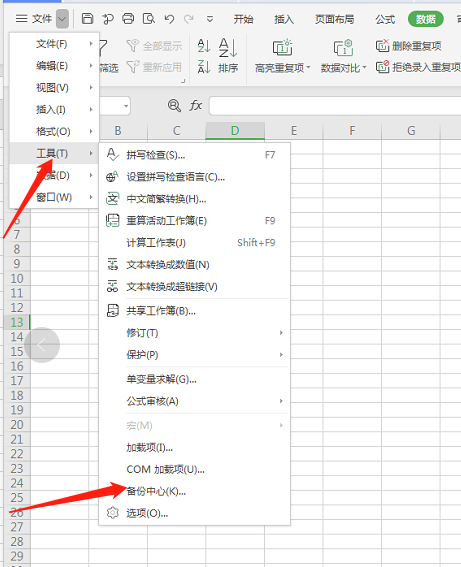Click 拒绝录入重复项 button
Viewport: 461px width, 567px height.
tap(418, 67)
